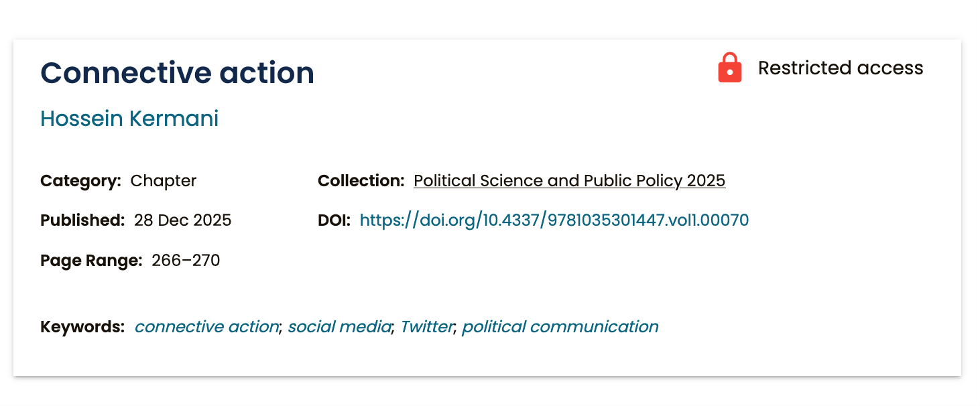
Task: Click the Restricted access label
Action: click(x=840, y=68)
